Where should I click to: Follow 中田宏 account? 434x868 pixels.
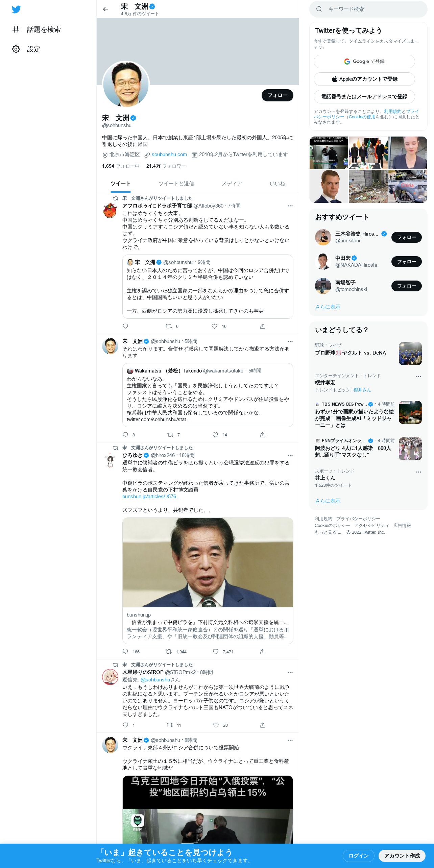(x=406, y=262)
